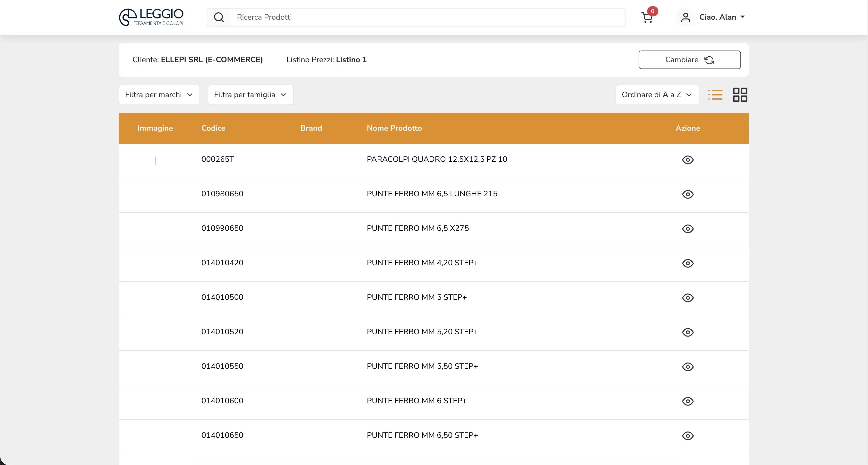Click the user profile avatar icon
The height and width of the screenshot is (465, 868).
(685, 17)
